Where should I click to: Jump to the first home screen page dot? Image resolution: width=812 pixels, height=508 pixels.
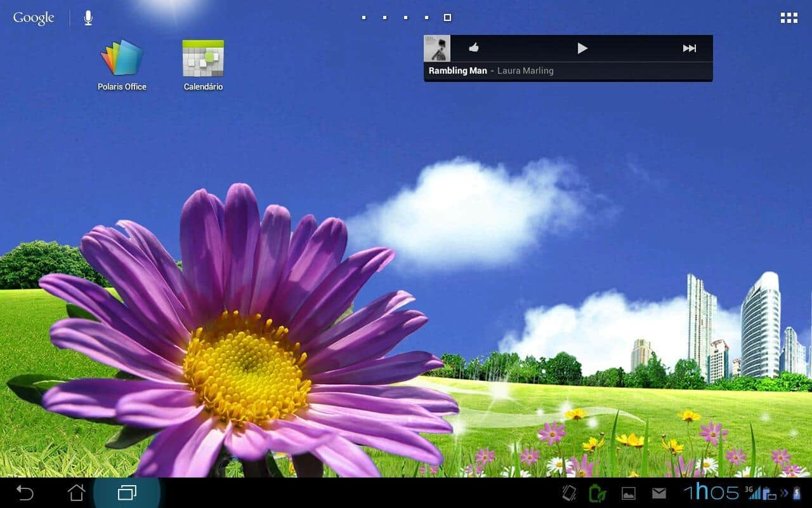(x=363, y=18)
